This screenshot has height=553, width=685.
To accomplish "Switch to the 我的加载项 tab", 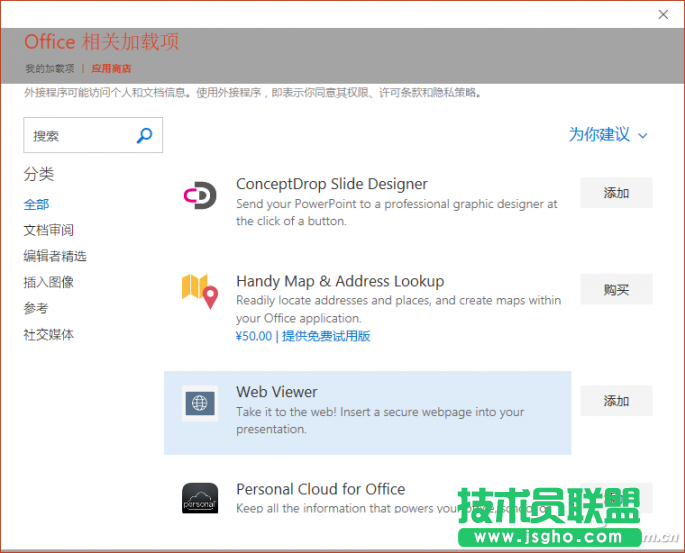I will pyautogui.click(x=49, y=69).
